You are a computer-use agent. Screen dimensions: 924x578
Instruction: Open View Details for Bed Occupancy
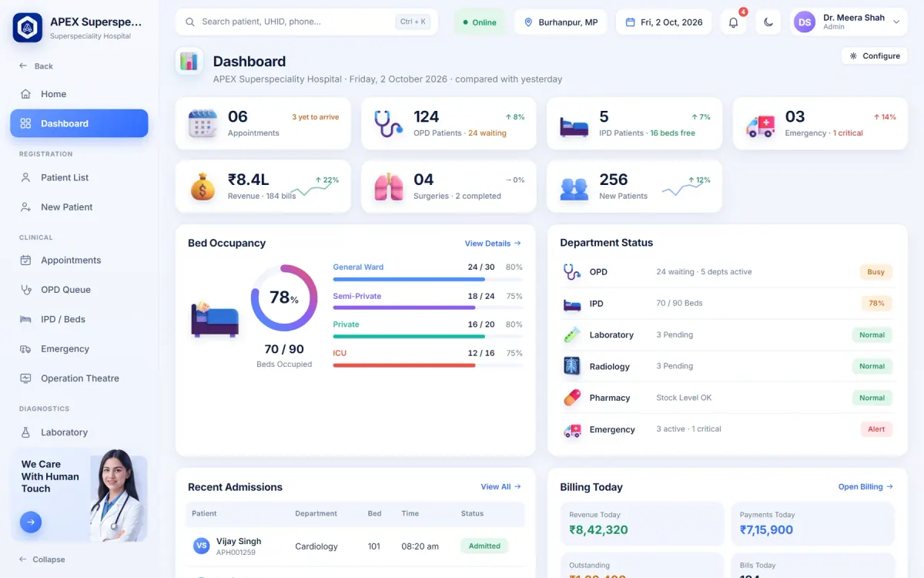(493, 244)
